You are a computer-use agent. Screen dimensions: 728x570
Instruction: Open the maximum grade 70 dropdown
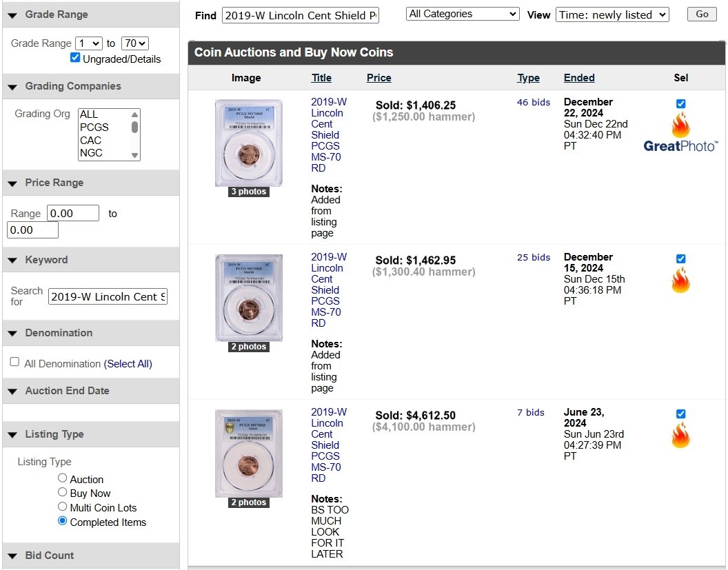pyautogui.click(x=134, y=43)
